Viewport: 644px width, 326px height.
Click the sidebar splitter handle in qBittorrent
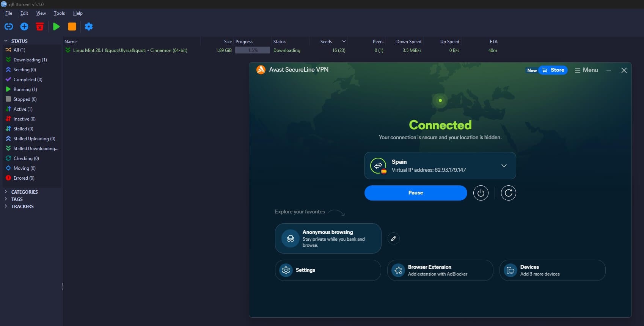(x=62, y=287)
